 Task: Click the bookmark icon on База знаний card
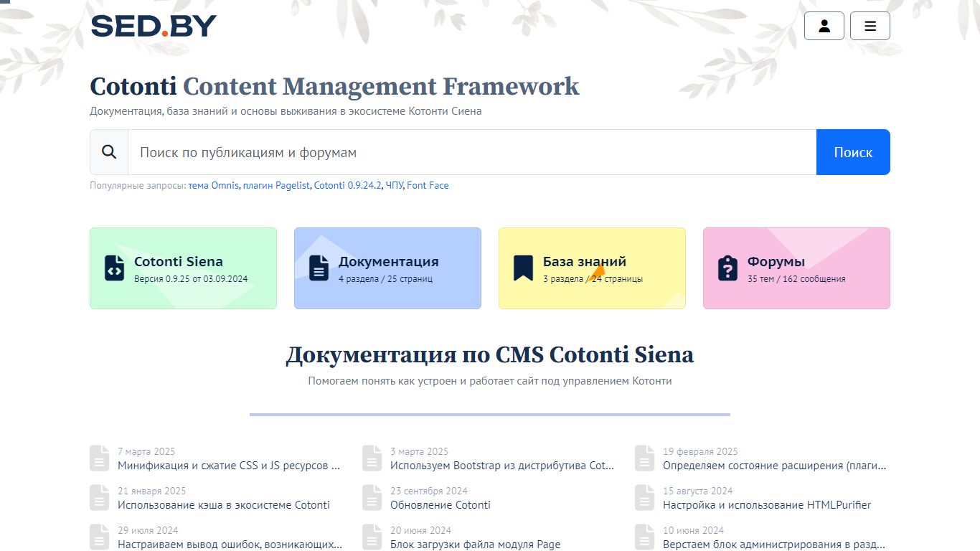(523, 268)
